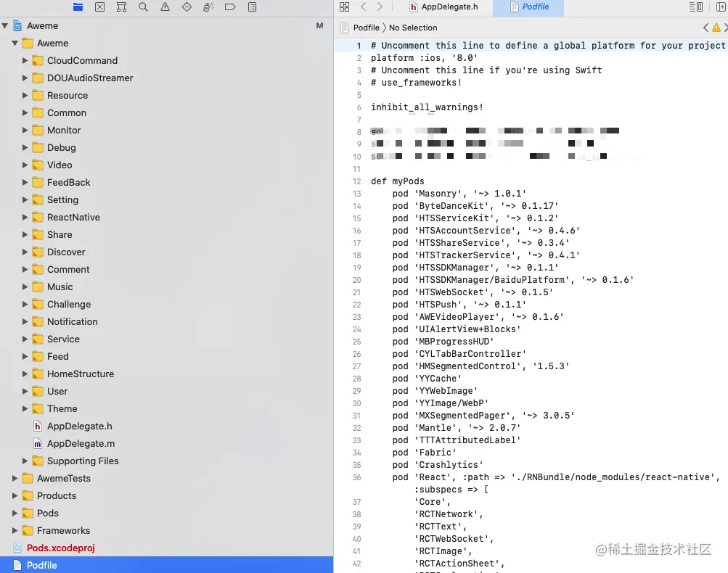Click Podfile in the jump bar
728x573 pixels.
(367, 28)
